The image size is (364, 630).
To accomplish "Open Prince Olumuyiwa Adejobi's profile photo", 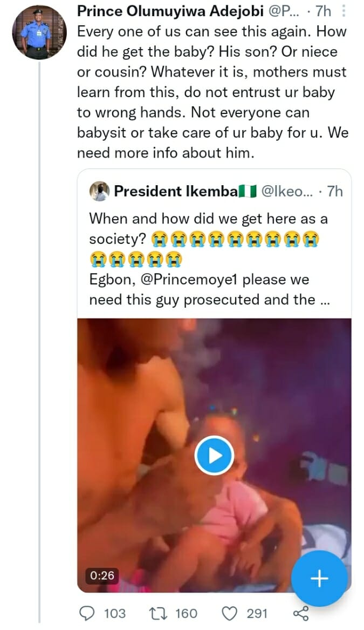I will click(x=39, y=33).
